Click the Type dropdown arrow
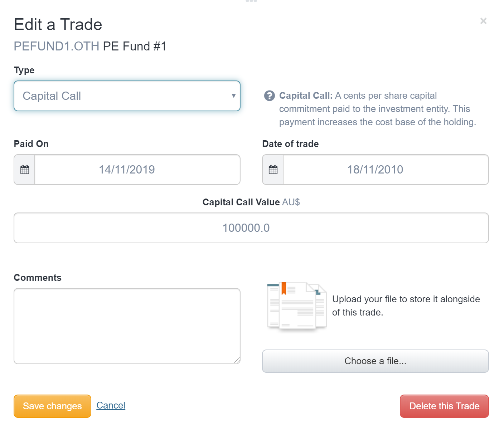Image resolution: width=504 pixels, height=435 pixels. coord(233,96)
